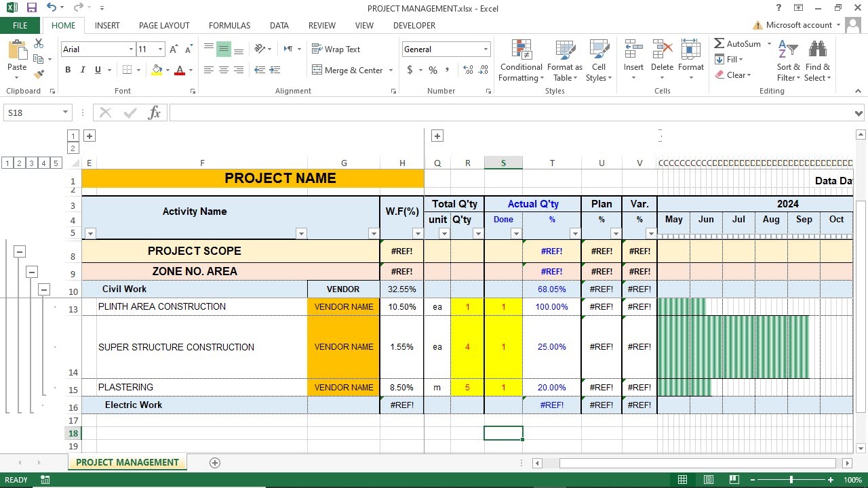The width and height of the screenshot is (868, 488).
Task: Click the Decrease Indent icon
Action: pyautogui.click(x=260, y=70)
